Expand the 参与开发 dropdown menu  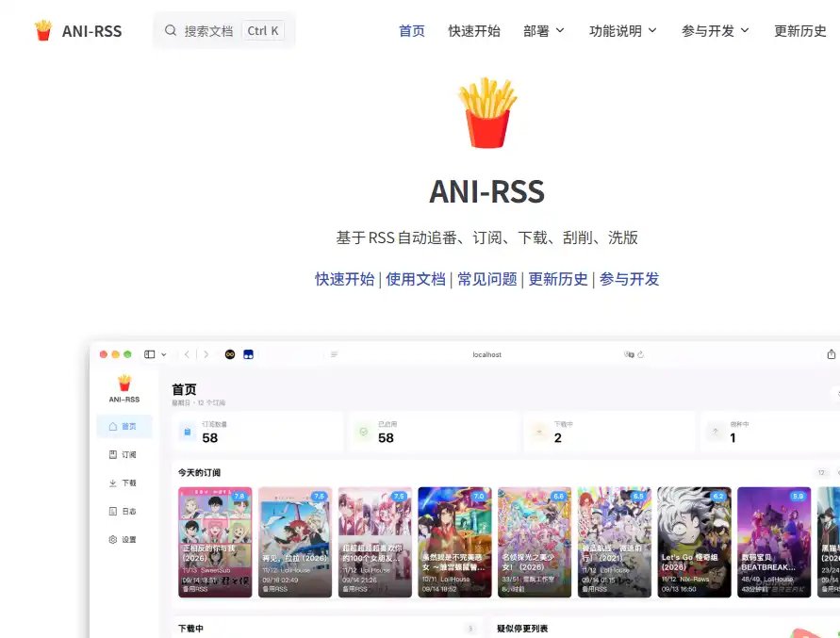click(715, 30)
